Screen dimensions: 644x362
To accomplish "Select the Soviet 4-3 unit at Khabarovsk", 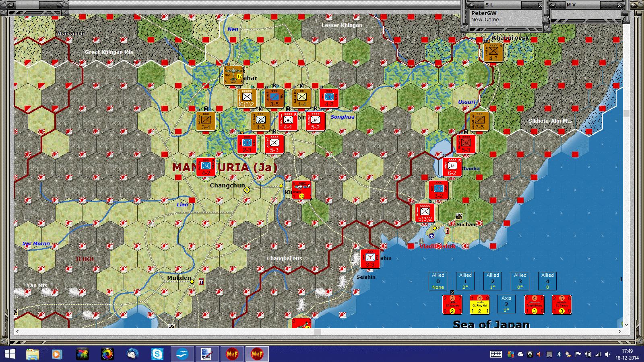I will point(493,53).
